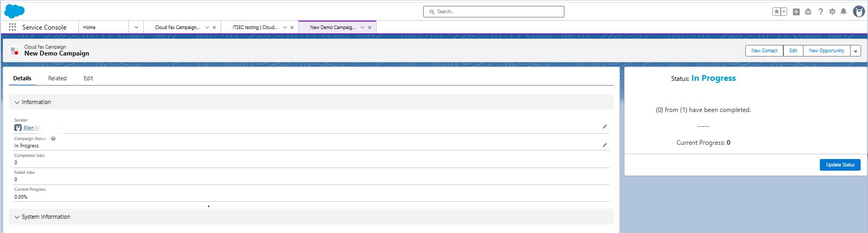This screenshot has height=233, width=868.
Task: Click pencil icon to edit Sender
Action: click(x=605, y=127)
